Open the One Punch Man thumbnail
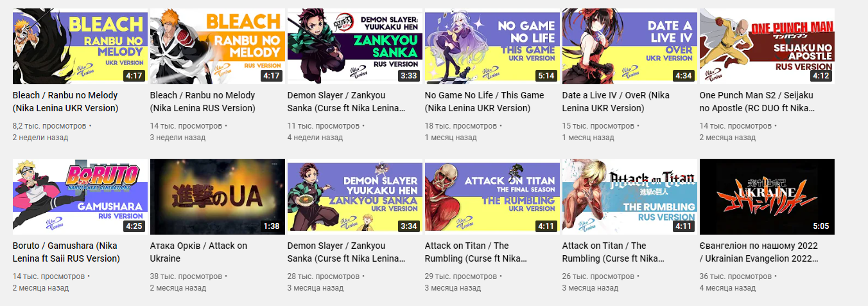The width and height of the screenshot is (868, 306). tap(767, 46)
